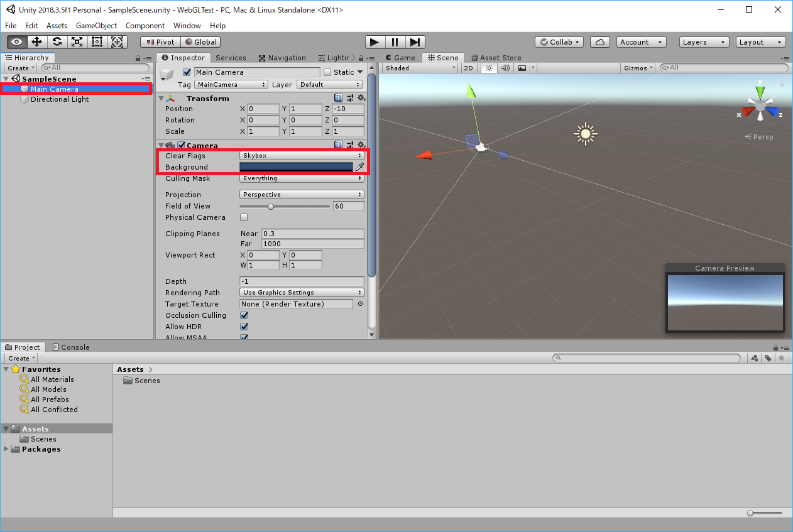Click the favorites star icon in Project panel
This screenshot has height=532, width=793.
pos(781,358)
